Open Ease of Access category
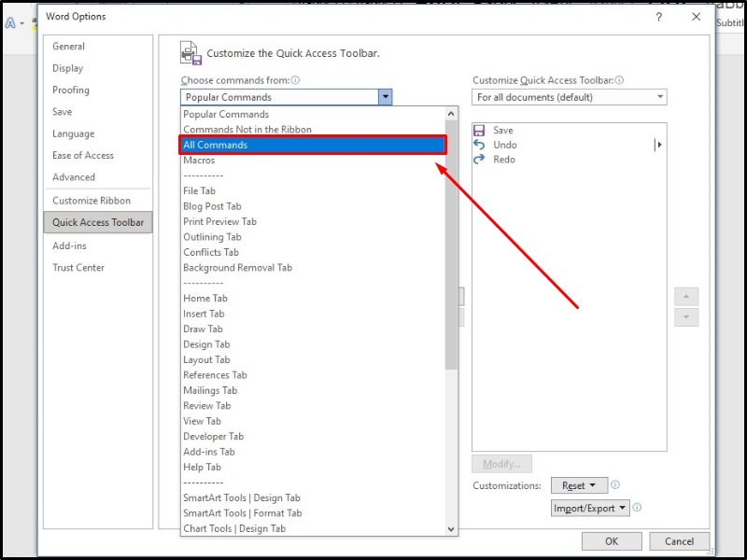Screen dimensions: 747x560 (x=98, y=155)
